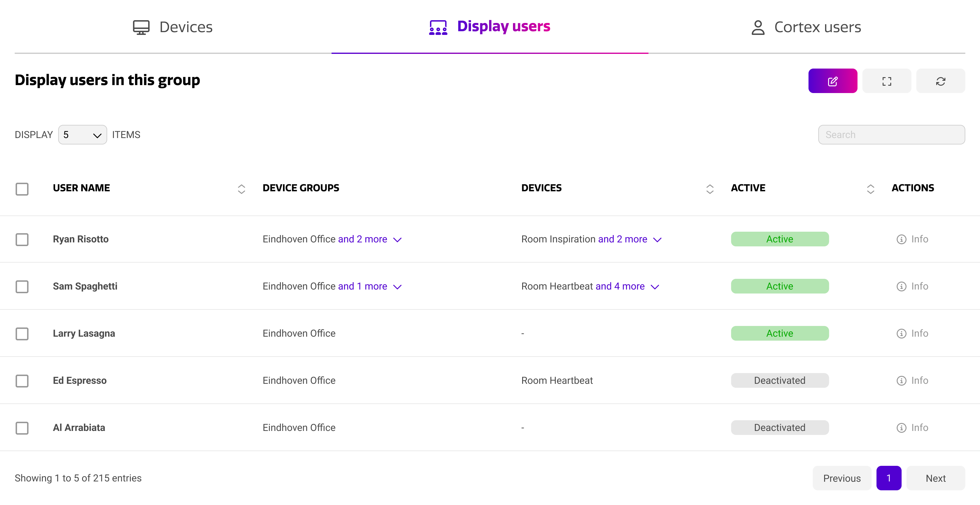Check the Sam Spaghetti row checkbox
Image resolution: width=980 pixels, height=505 pixels.
click(x=22, y=287)
